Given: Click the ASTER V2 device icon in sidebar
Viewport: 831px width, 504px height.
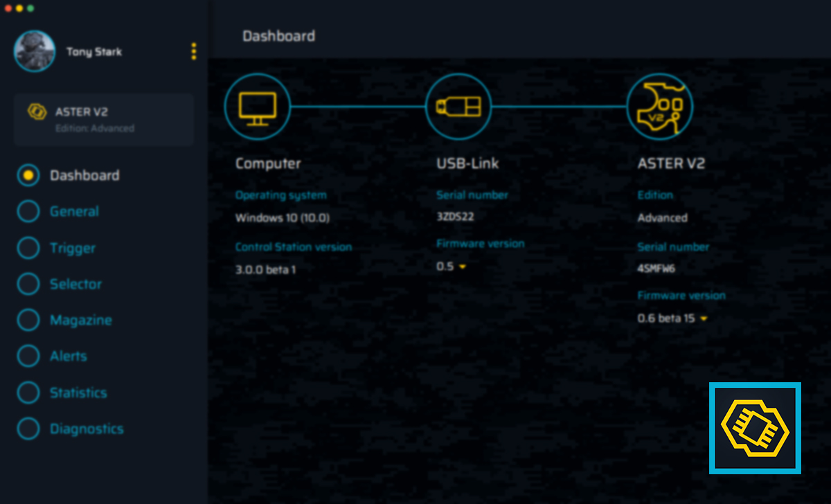Looking at the screenshot, I should pyautogui.click(x=36, y=111).
